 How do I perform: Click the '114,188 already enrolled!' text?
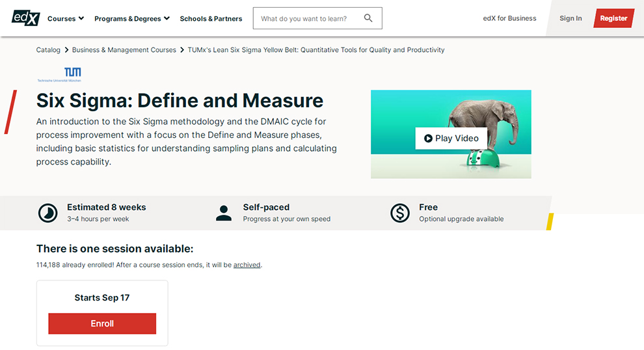pyautogui.click(x=75, y=265)
